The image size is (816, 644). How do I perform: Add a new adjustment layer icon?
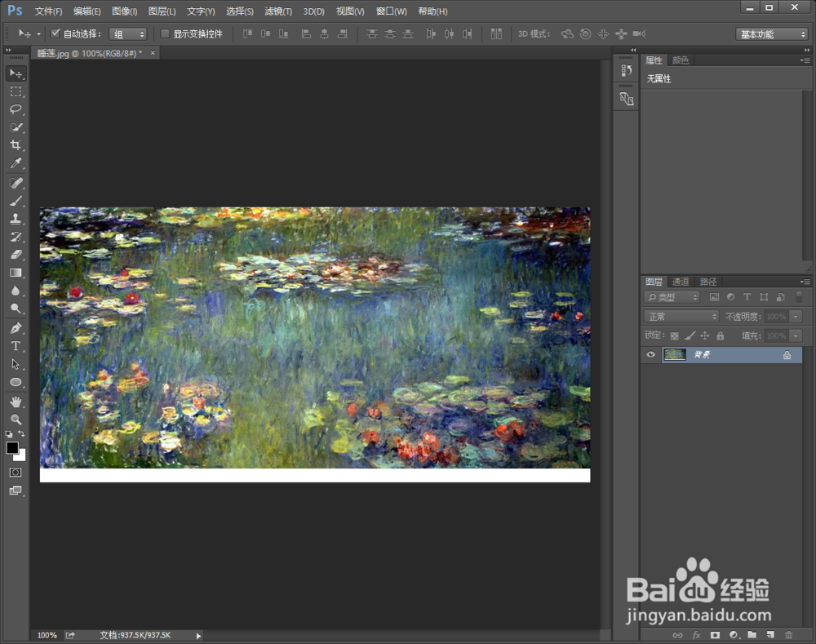pyautogui.click(x=734, y=635)
